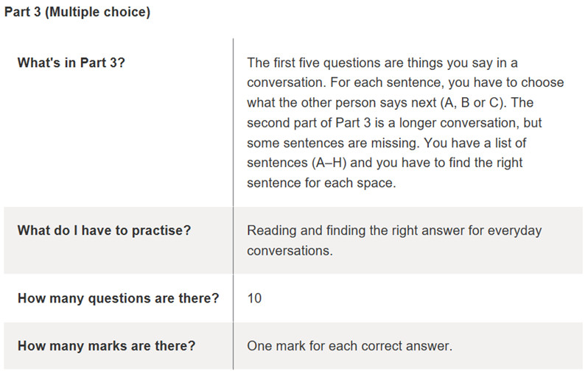Click "One mark" in the marks answer
588x374 pixels.
tap(274, 345)
